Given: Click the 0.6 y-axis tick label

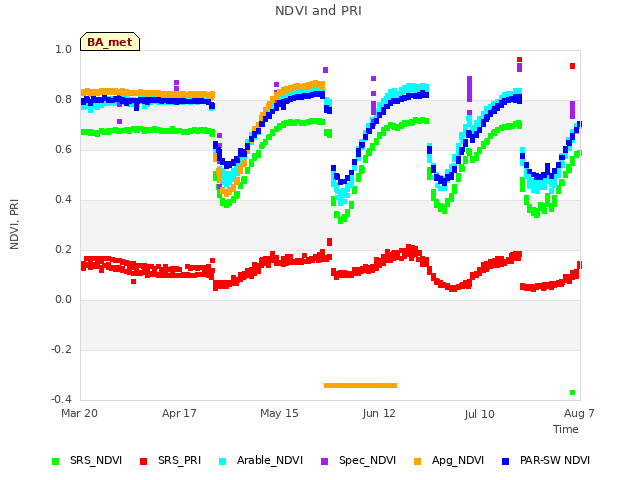Looking at the screenshot, I should coord(64,149).
